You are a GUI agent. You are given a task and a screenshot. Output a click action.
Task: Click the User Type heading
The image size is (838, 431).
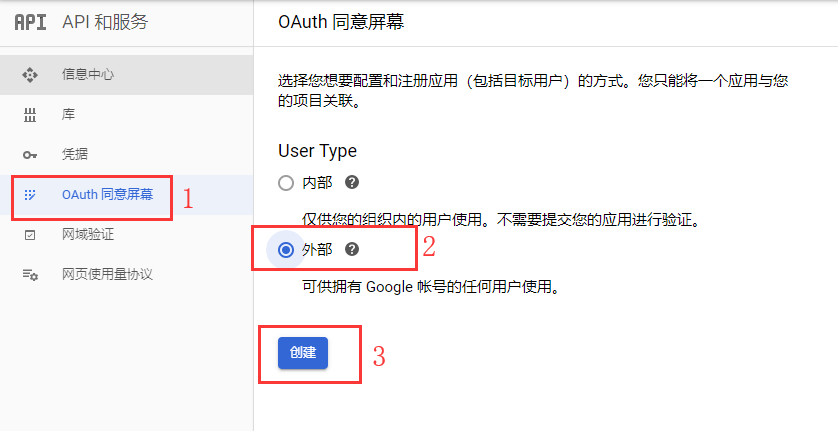pos(317,151)
